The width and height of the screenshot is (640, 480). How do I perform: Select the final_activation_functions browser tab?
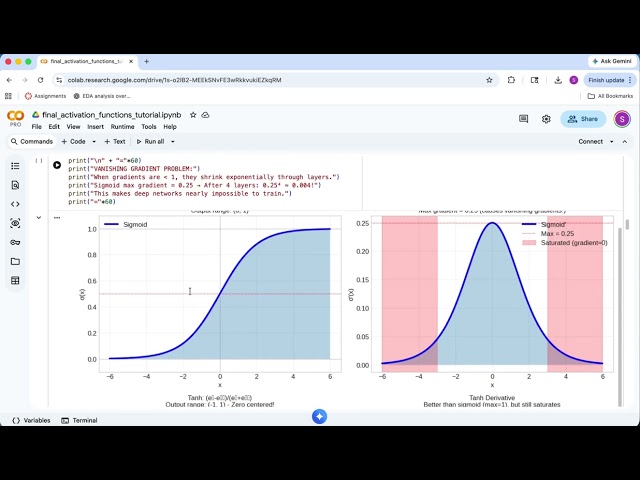coord(87,61)
